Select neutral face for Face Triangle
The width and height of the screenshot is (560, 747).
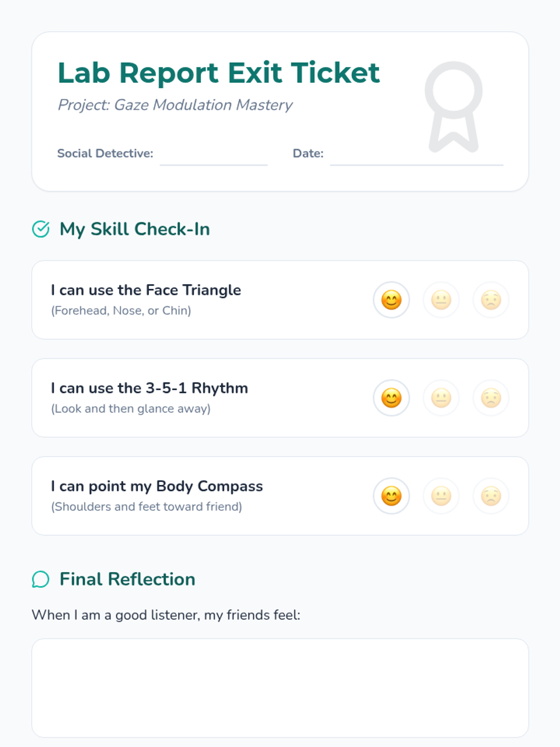[441, 300]
